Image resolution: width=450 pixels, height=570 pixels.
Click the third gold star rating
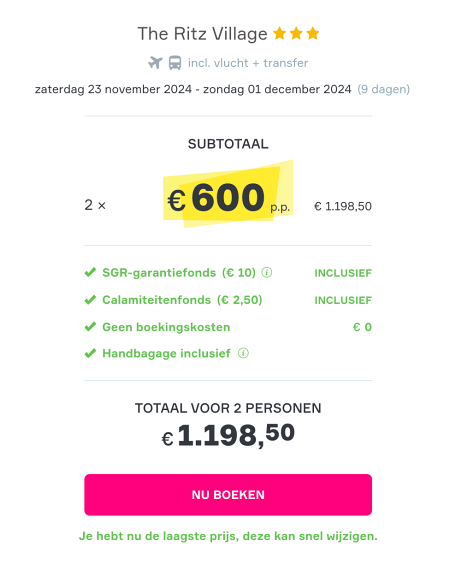313,33
